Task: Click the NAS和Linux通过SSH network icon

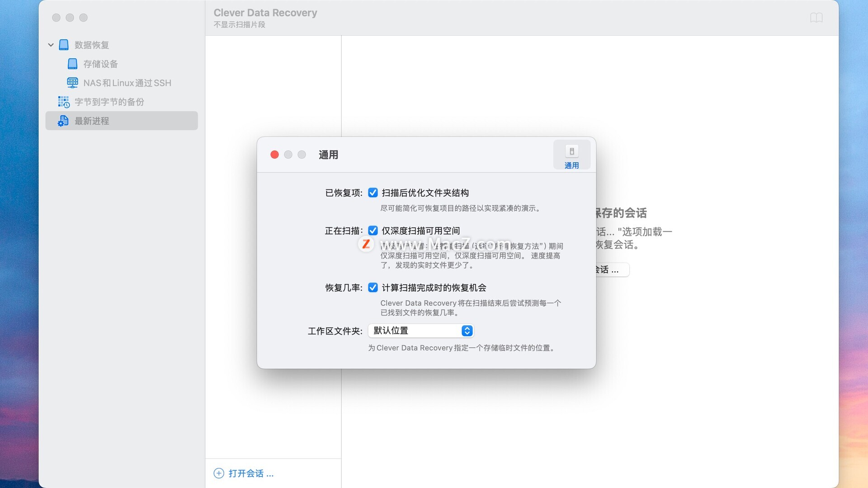Action: (72, 83)
